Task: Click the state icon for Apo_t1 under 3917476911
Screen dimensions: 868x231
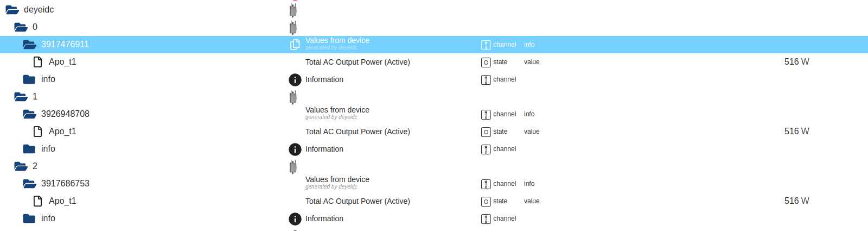Action: point(486,63)
